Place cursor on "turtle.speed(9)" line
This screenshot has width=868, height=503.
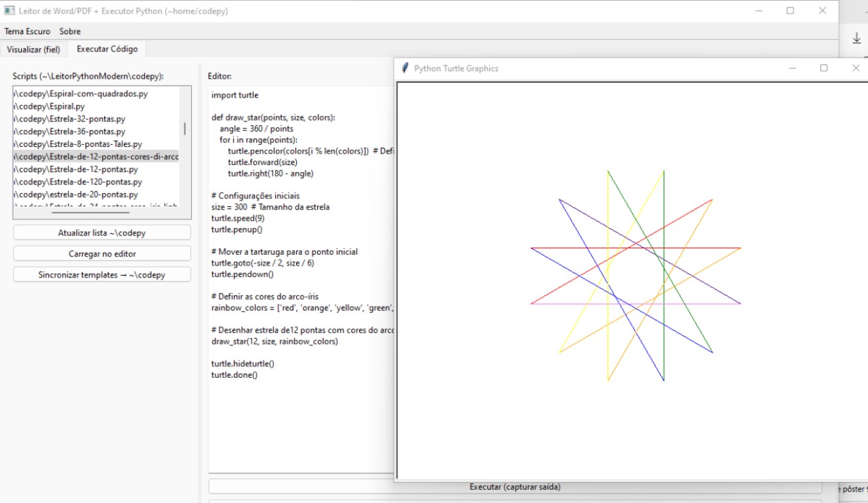(x=238, y=218)
